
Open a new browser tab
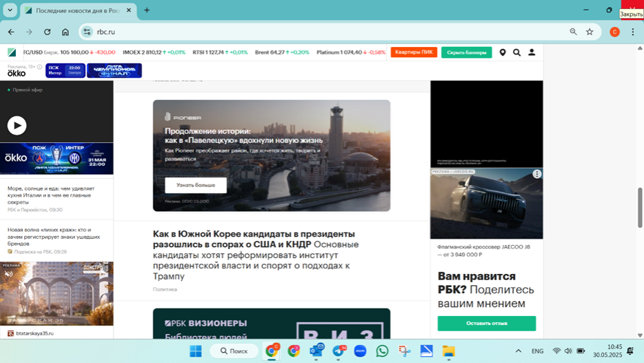coord(147,10)
